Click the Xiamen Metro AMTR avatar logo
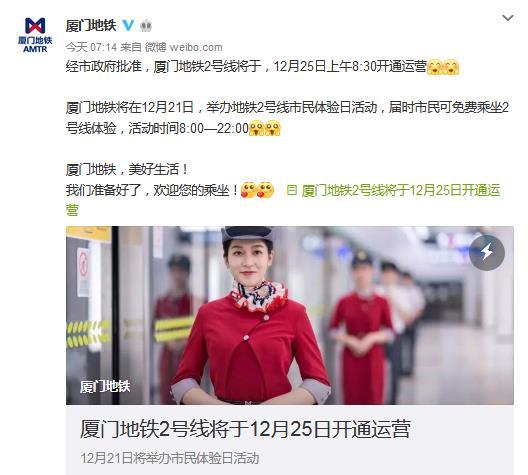 (35, 35)
